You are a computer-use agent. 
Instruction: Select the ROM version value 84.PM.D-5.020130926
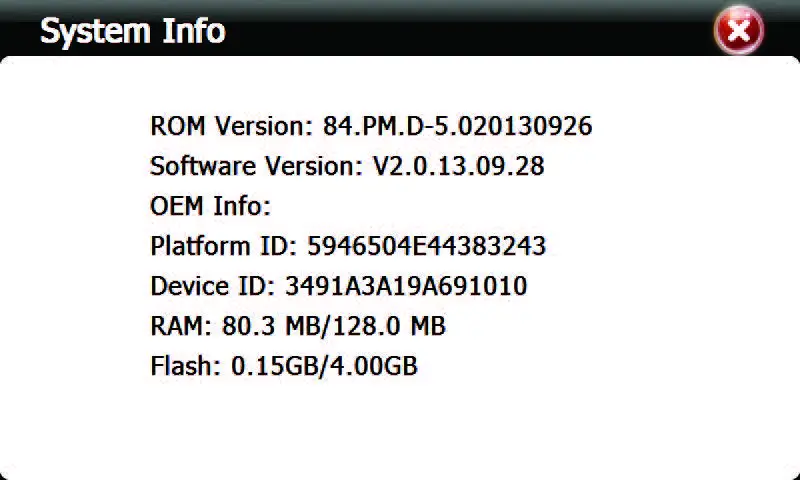pyautogui.click(x=457, y=126)
